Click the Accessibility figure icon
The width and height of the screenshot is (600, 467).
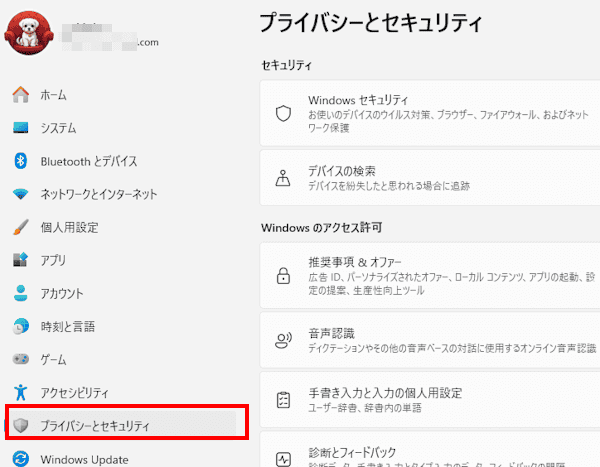coord(21,392)
